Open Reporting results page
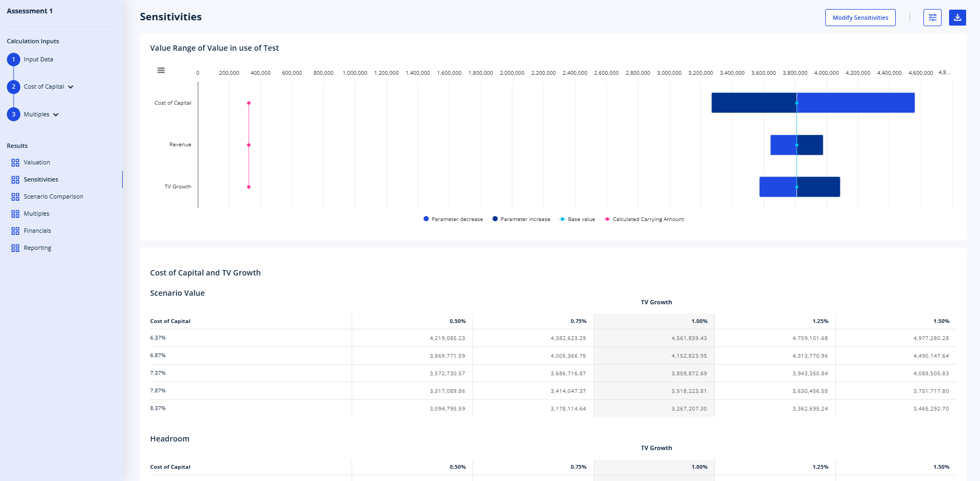The width and height of the screenshot is (980, 481). (x=37, y=248)
